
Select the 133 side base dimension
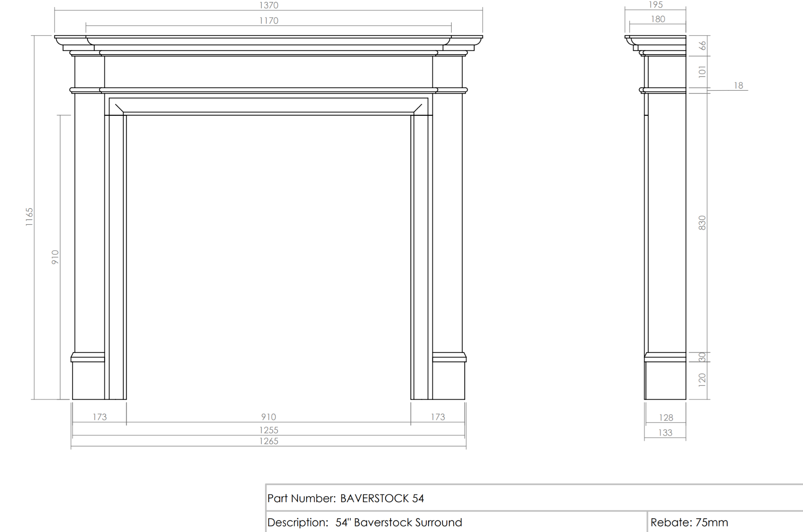(x=665, y=433)
